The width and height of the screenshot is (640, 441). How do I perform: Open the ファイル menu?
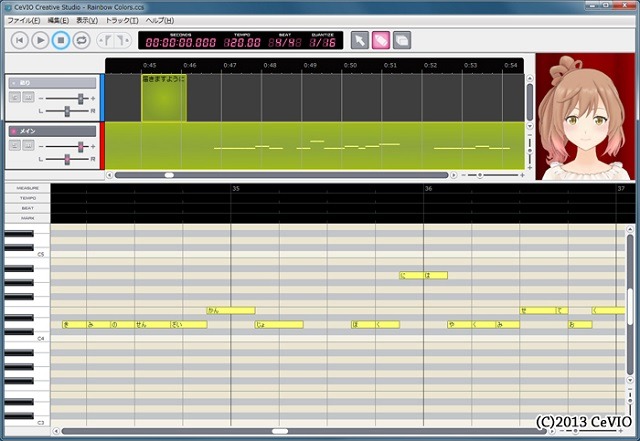point(24,20)
